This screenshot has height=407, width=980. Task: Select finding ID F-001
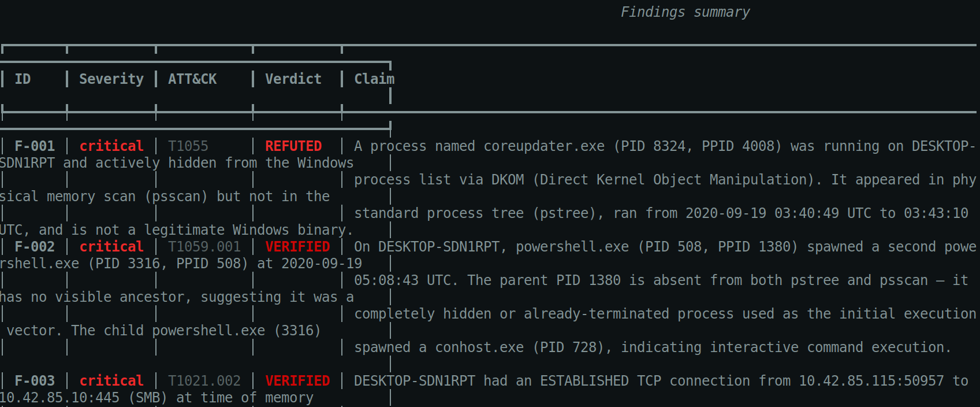click(x=35, y=146)
